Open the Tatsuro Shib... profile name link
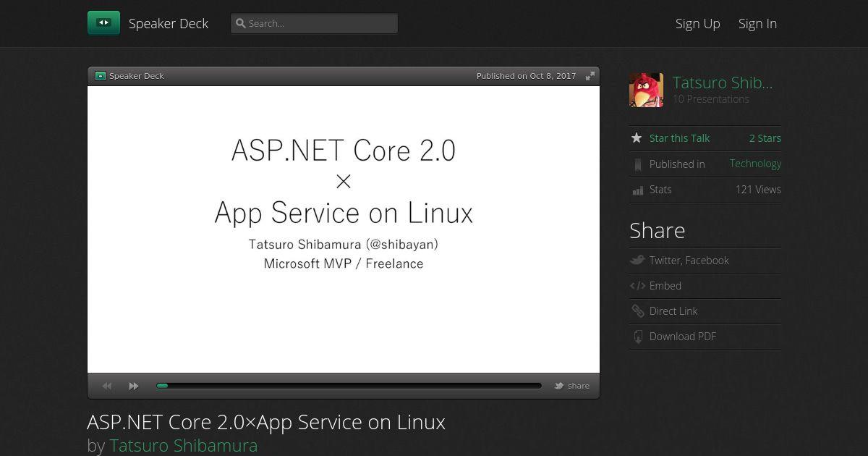This screenshot has width=868, height=456. (x=723, y=83)
